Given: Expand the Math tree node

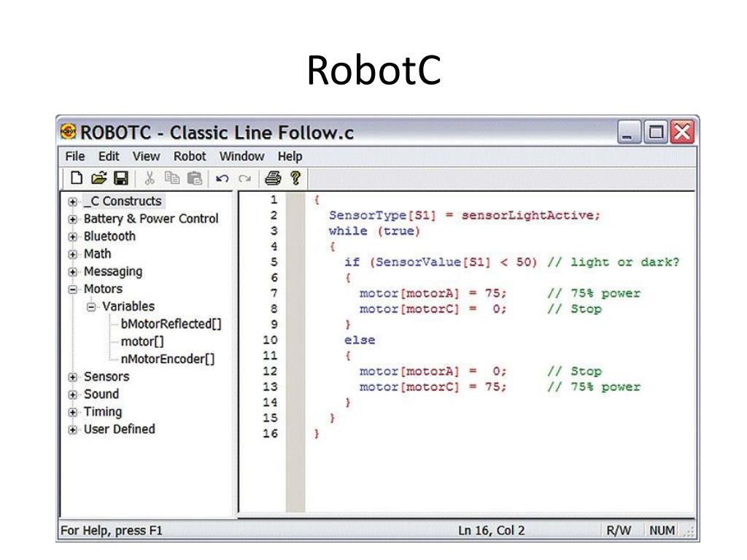Looking at the screenshot, I should 72,254.
